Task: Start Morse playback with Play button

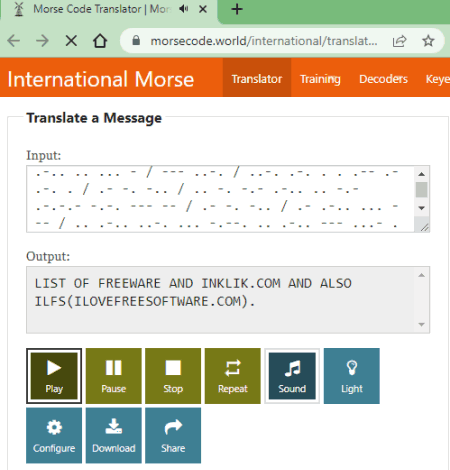Action: pyautogui.click(x=54, y=376)
